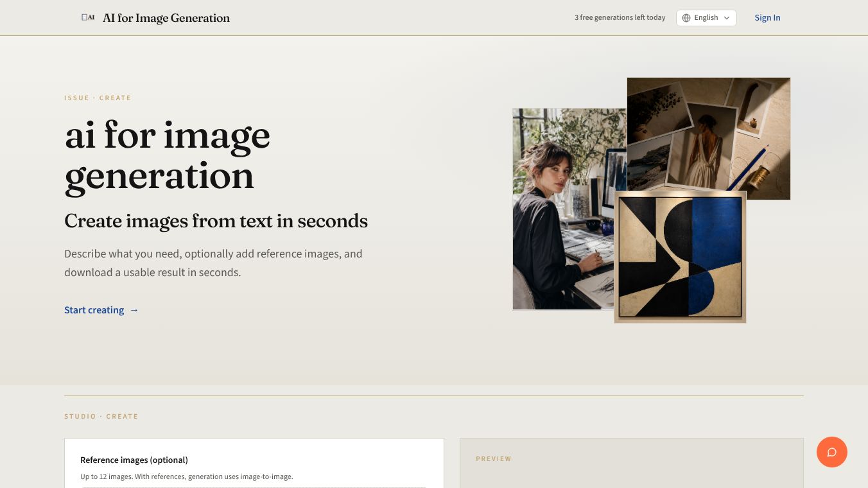Screen dimensions: 868x488
Task: Click the Start creating link
Action: click(x=101, y=310)
